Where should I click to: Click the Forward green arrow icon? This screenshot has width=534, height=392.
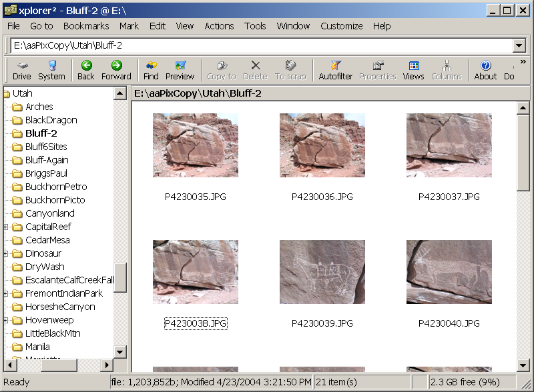click(116, 70)
